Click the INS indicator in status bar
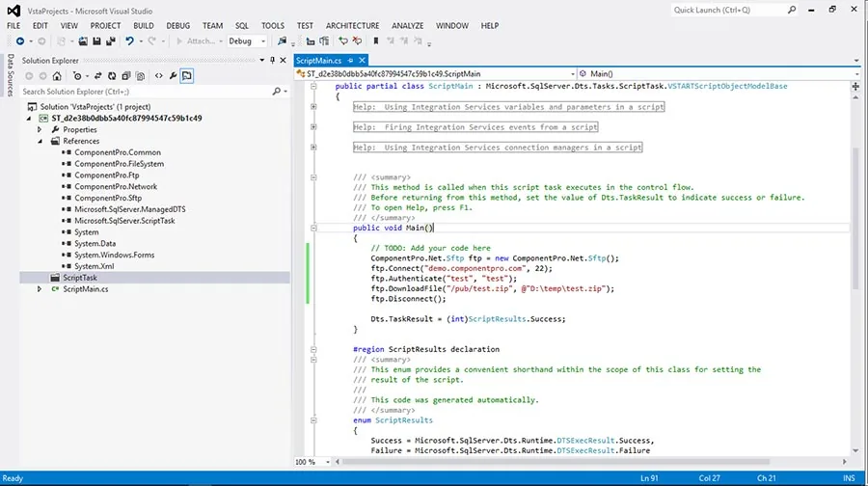This screenshot has height=486, width=868. tap(849, 478)
